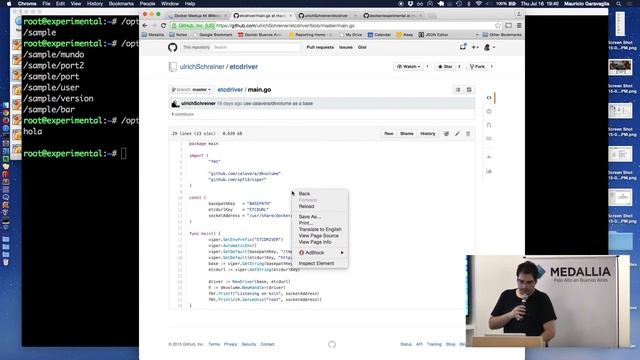Click etcdriver in the file path breadcrumb
The width and height of the screenshot is (640, 360).
[x=230, y=90]
